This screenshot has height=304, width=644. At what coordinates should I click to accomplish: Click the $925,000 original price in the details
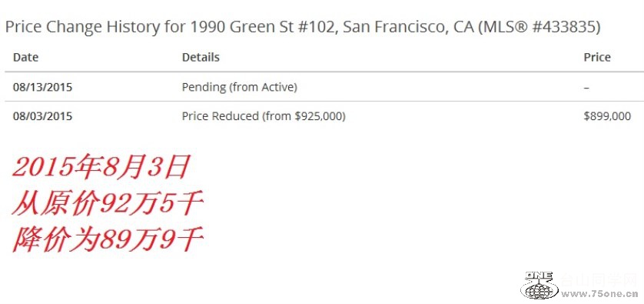[319, 116]
